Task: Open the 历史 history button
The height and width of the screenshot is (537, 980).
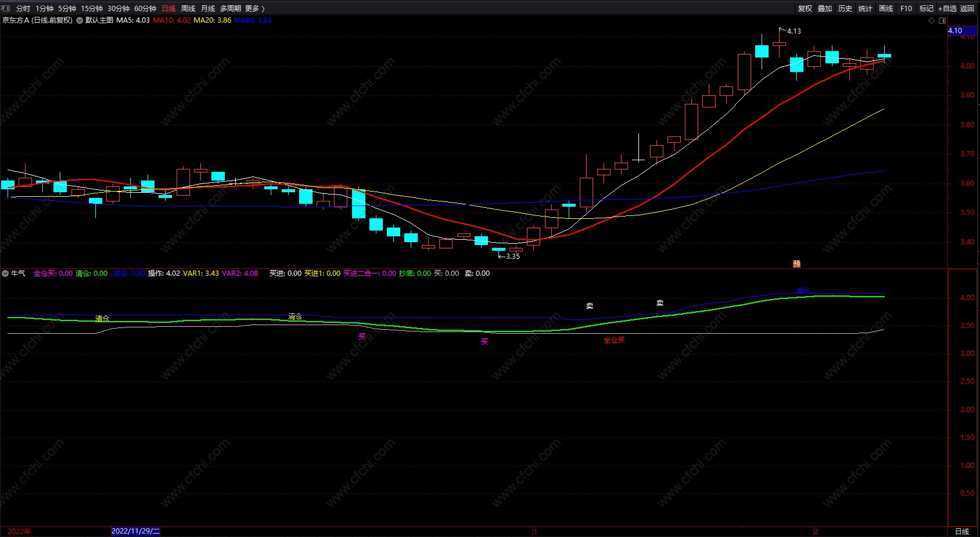Action: pyautogui.click(x=845, y=9)
